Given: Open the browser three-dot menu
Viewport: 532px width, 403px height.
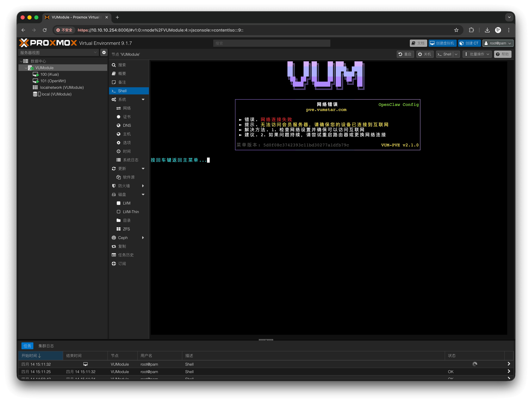Looking at the screenshot, I should [x=509, y=30].
